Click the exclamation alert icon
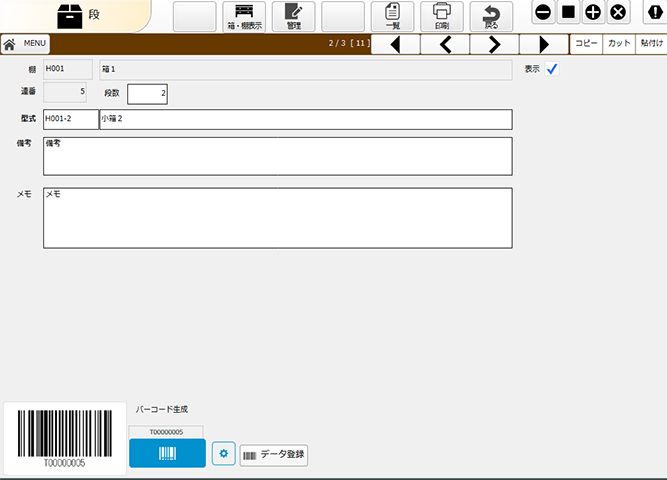 pos(653,13)
